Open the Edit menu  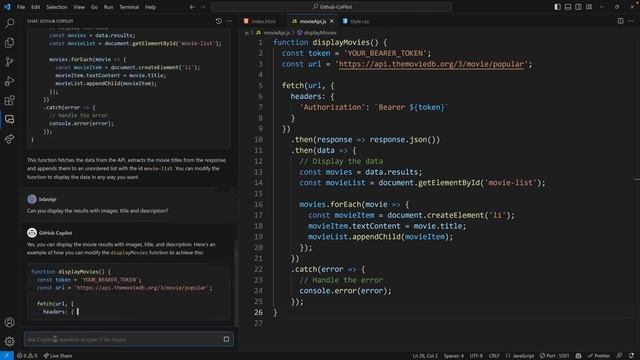[x=36, y=7]
